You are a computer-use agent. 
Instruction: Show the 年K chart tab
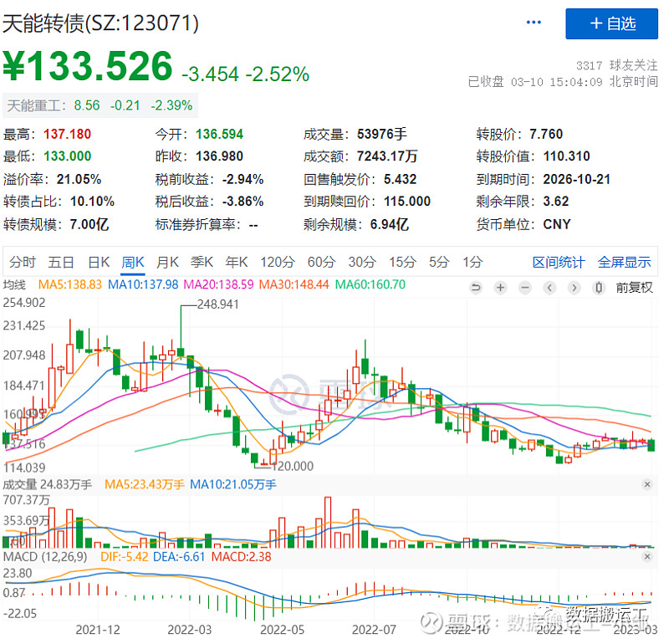[x=237, y=262]
